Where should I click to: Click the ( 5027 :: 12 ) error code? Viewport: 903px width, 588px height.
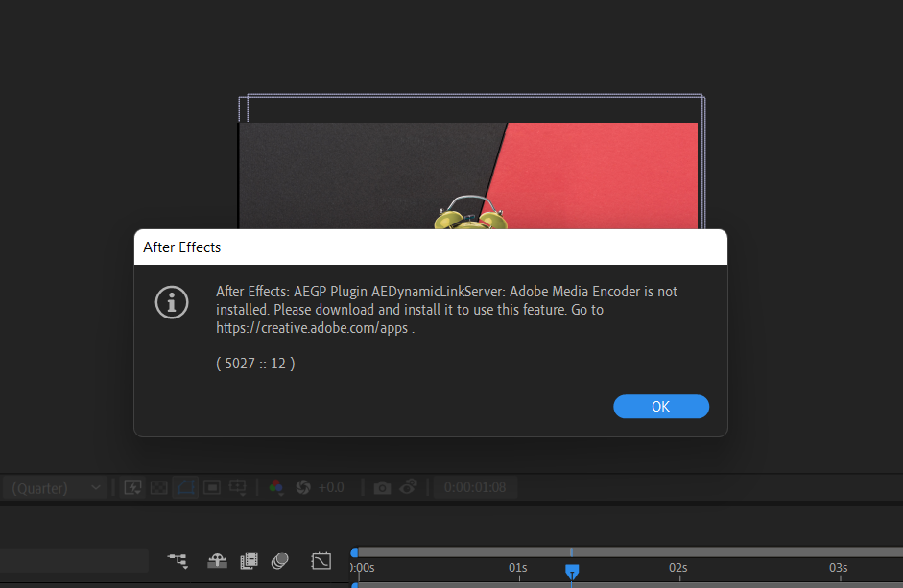[x=255, y=364]
